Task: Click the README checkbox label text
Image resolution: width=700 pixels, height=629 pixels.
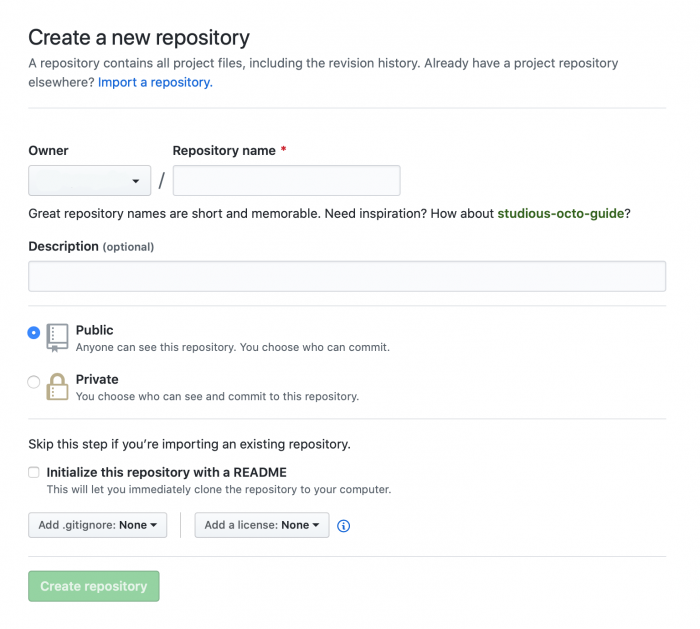Action: tap(167, 472)
